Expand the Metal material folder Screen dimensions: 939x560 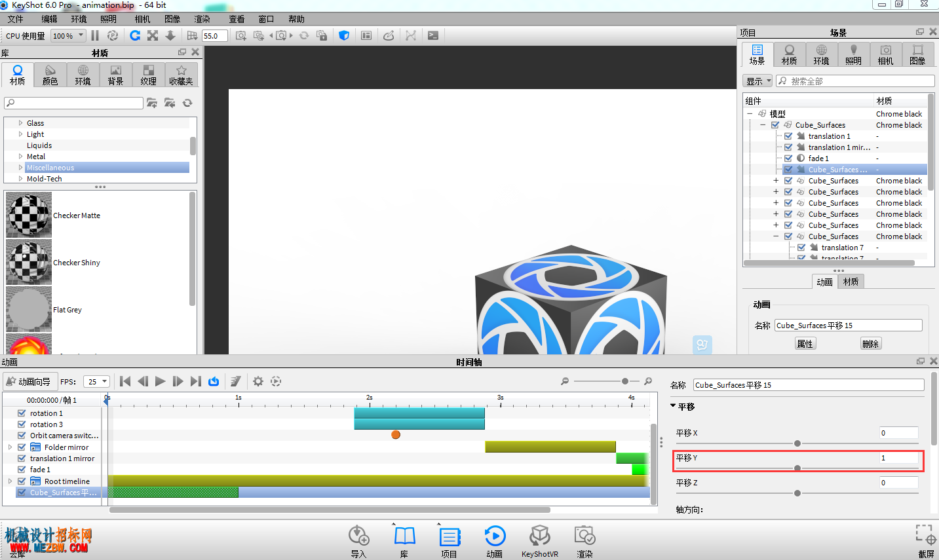pos(20,157)
